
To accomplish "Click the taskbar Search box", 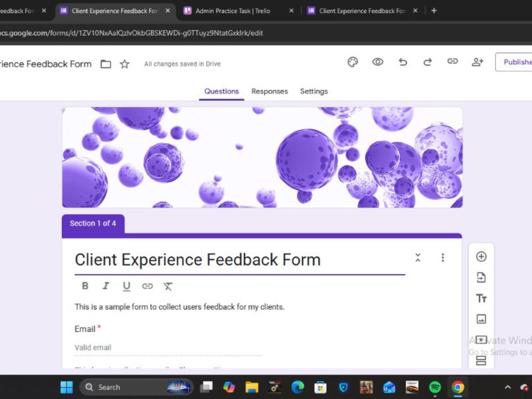I will point(136,387).
